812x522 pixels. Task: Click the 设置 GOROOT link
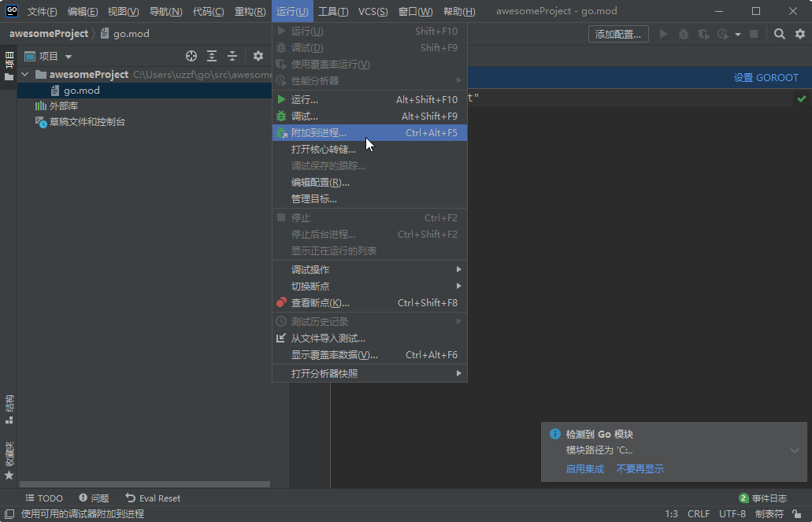pyautogui.click(x=766, y=78)
